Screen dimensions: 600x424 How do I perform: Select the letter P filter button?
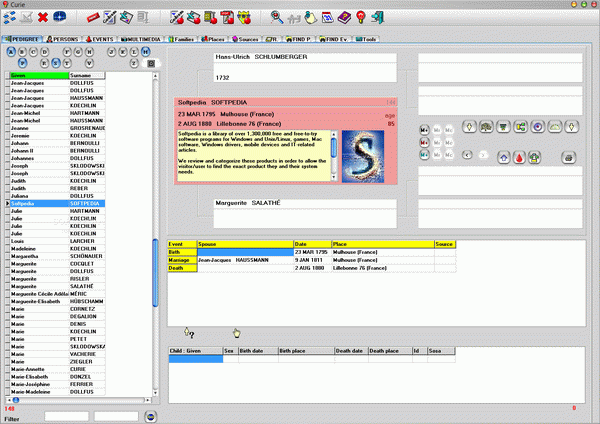tap(23, 63)
